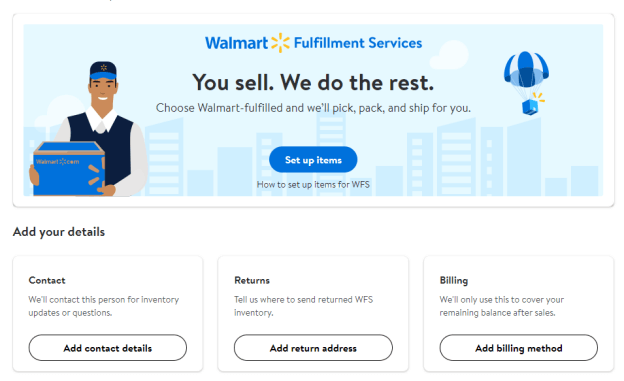
Task: Click the Returns card heading
Action: coord(252,280)
